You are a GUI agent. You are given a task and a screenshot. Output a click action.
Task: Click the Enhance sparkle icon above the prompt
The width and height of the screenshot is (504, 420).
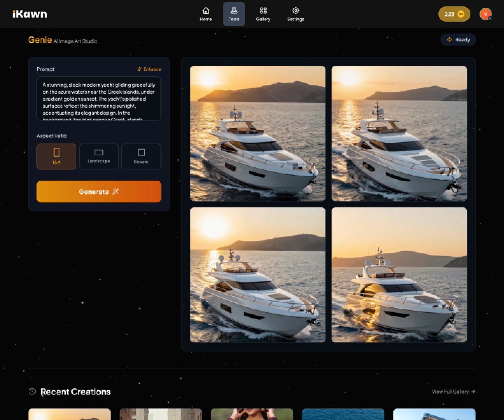[x=140, y=69]
